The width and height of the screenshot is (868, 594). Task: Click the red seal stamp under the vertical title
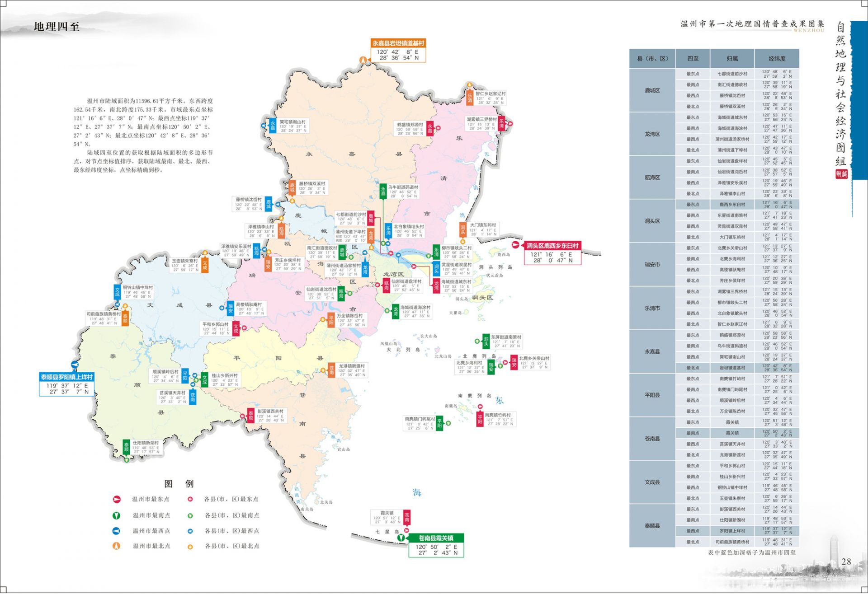pyautogui.click(x=841, y=173)
